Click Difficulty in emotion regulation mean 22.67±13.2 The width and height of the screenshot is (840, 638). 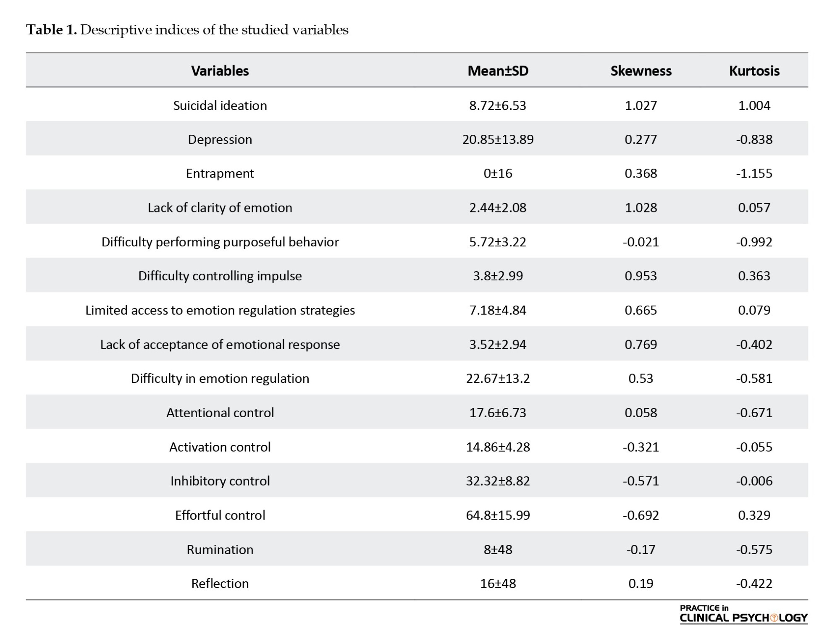[x=498, y=378]
